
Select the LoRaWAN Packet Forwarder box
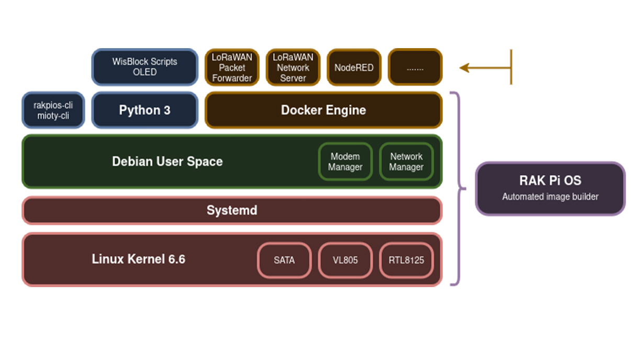(x=232, y=67)
